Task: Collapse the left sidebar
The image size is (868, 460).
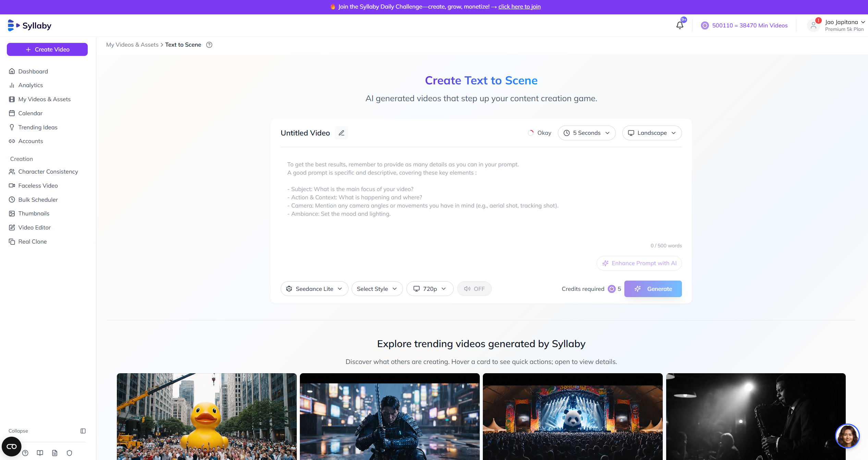Action: pos(83,431)
